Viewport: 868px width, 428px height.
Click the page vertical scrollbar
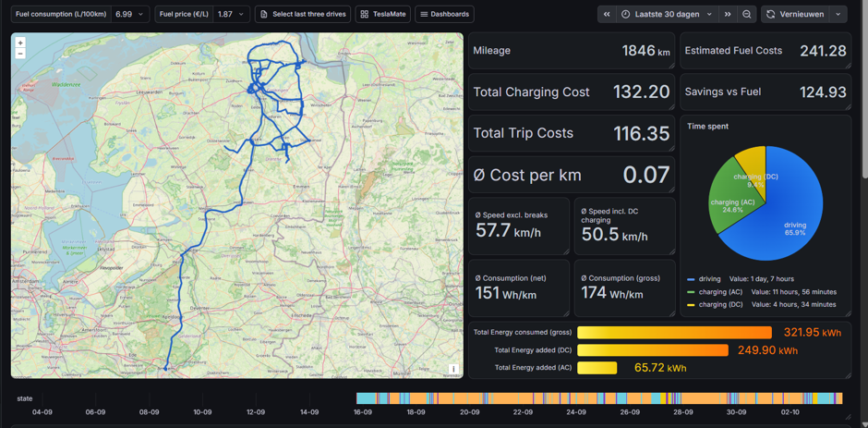864,89
